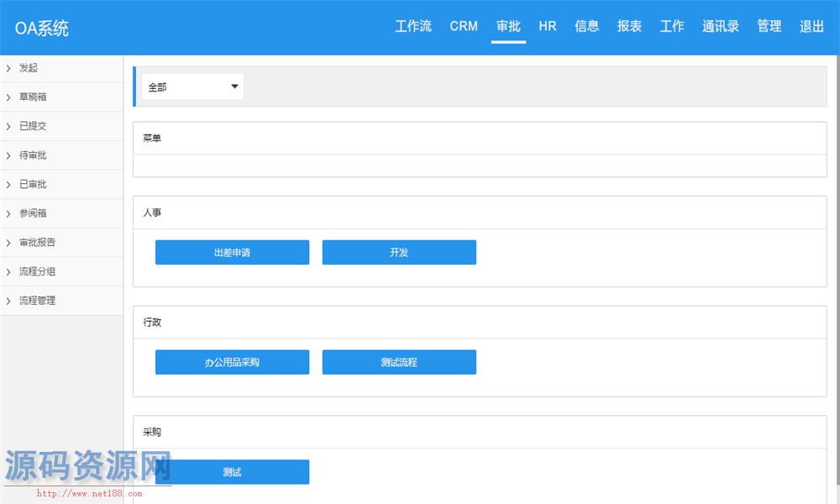
Task: Go to 审批报告 in sidebar
Action: click(x=37, y=243)
